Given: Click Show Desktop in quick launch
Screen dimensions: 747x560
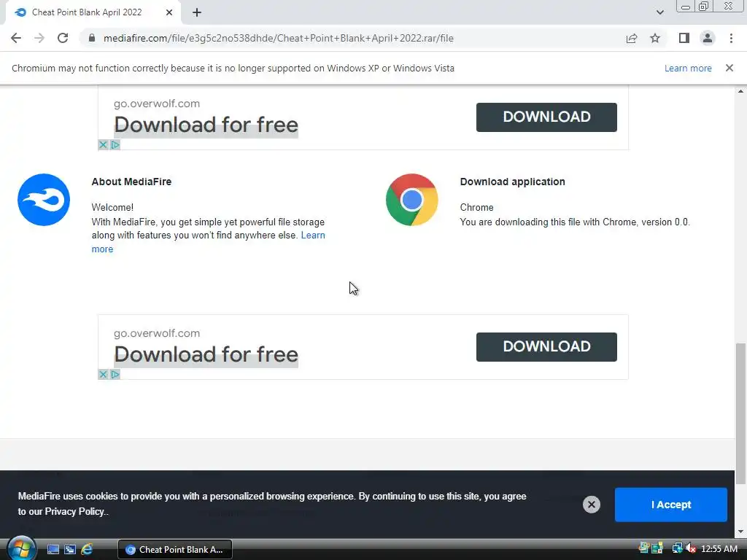Looking at the screenshot, I should 53,550.
